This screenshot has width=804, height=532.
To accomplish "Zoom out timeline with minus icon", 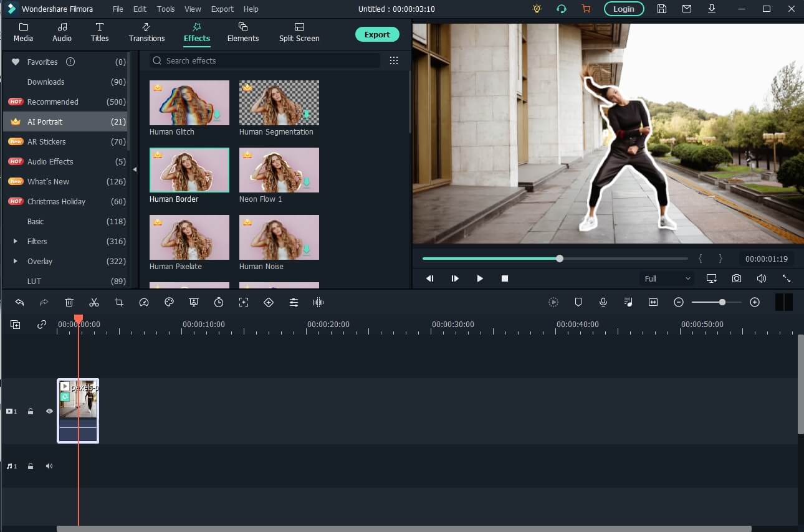I will [x=679, y=302].
